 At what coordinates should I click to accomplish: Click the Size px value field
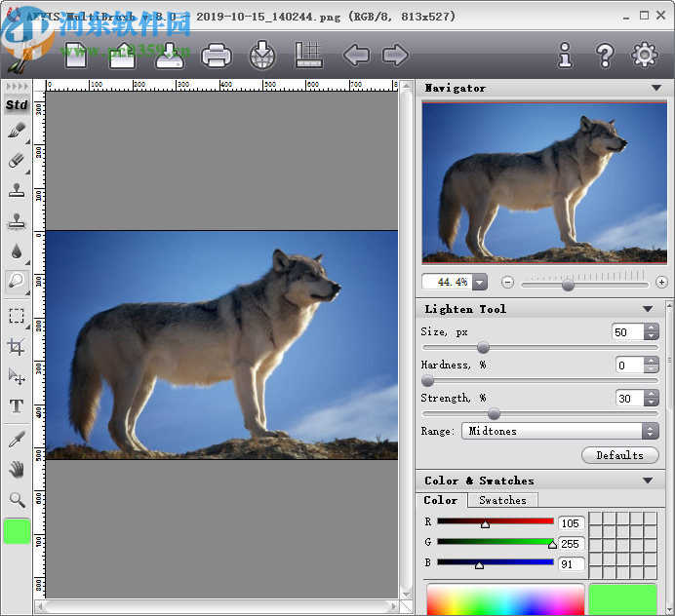(x=628, y=332)
